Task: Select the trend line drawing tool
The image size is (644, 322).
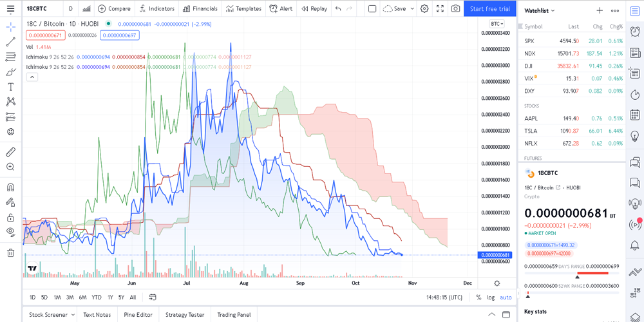Action: [x=11, y=41]
